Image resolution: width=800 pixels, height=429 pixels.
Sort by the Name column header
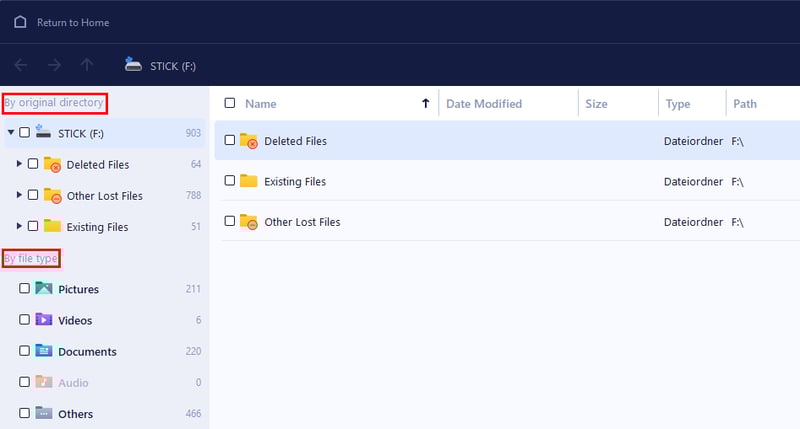click(x=261, y=104)
